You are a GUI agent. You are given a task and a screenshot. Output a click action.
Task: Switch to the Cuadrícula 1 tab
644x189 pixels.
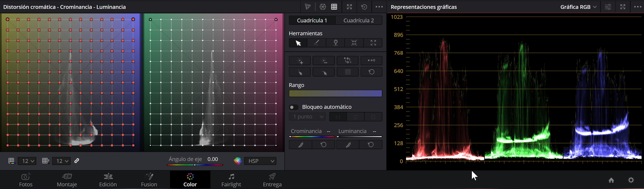pos(312,20)
